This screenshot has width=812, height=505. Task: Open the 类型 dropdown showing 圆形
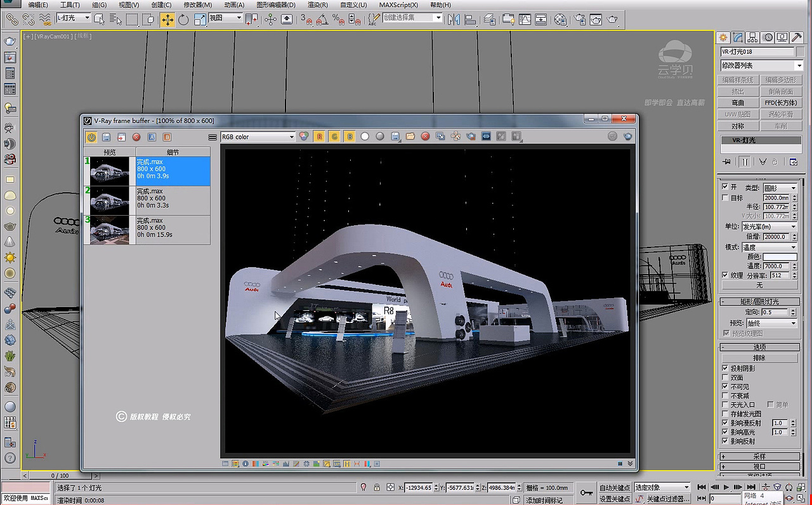(x=780, y=187)
